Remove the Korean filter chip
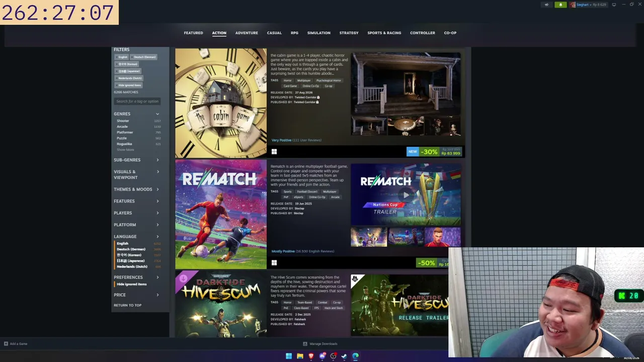Screen dimensions: 644x362 click(127, 64)
